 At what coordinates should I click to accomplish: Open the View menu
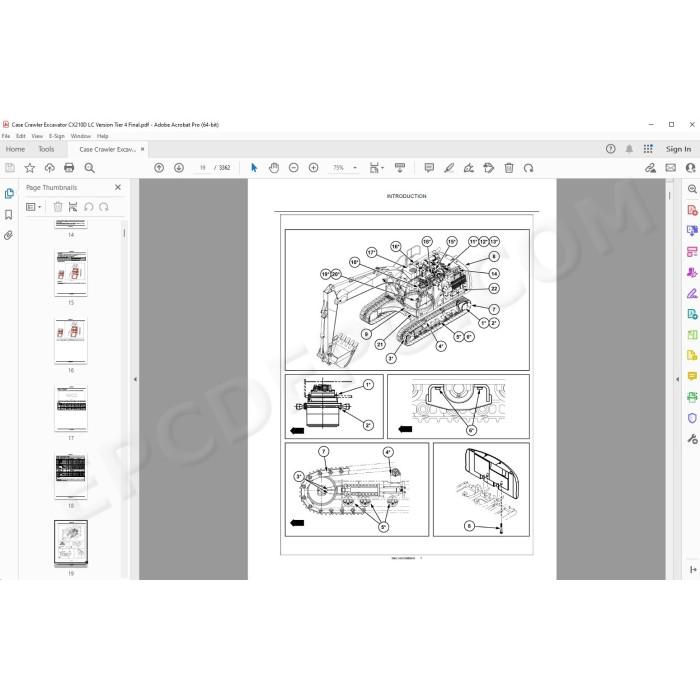[x=37, y=136]
